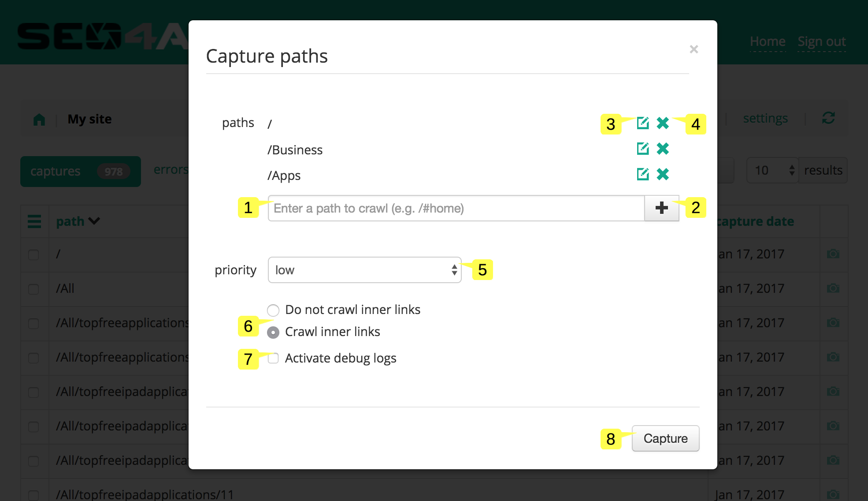Switch to the errors tab
This screenshot has width=868, height=501.
(x=171, y=169)
